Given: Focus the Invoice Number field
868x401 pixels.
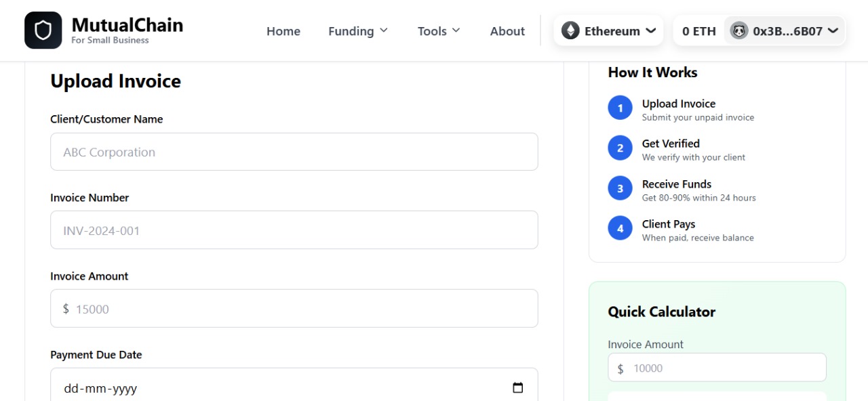Looking at the screenshot, I should (294, 230).
